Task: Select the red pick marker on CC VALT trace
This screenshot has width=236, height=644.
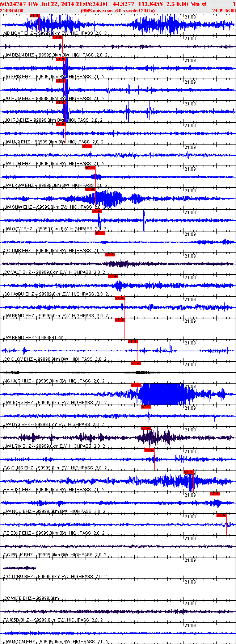Action: (110, 255)
